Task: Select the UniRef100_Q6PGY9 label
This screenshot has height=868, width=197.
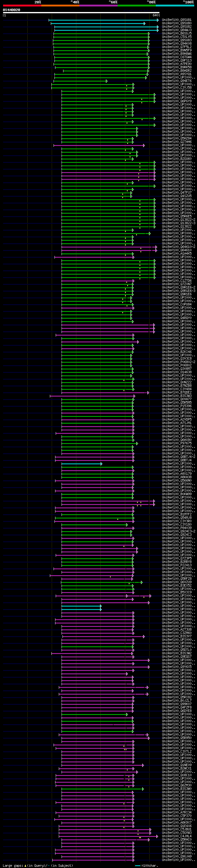Action: 177,101
